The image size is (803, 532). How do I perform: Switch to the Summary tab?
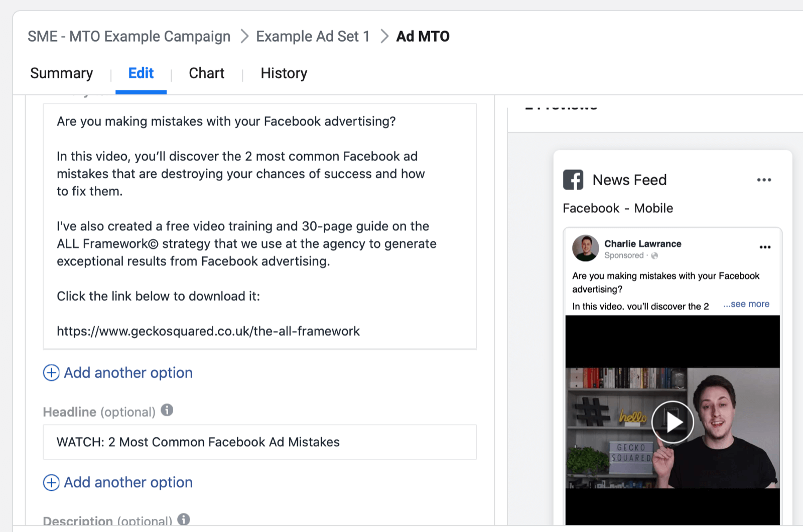tap(61, 73)
